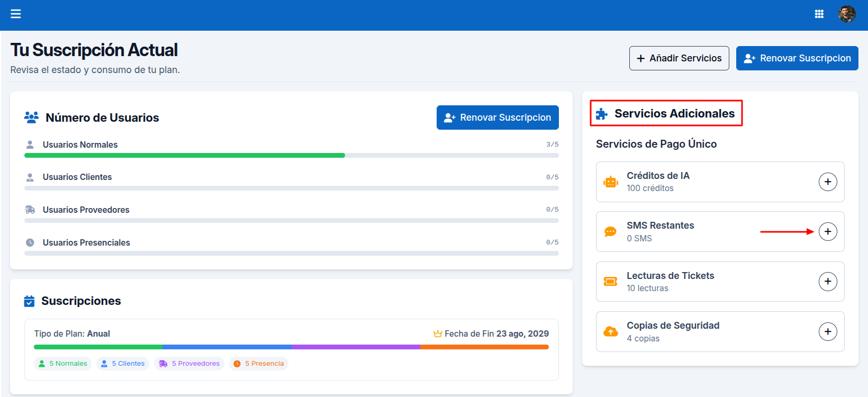
Task: Click the ticket icon for Lecturas de Tickets
Action: (610, 282)
